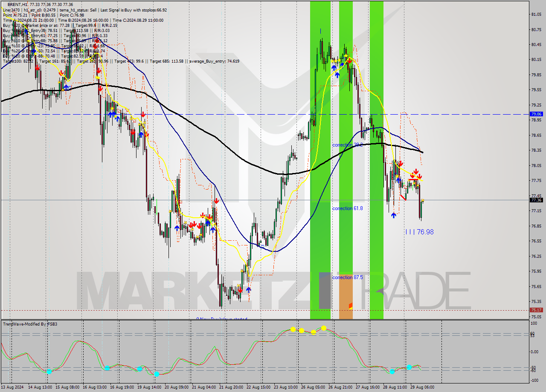
Task: Click the '16 Aug 03:00' time label
Action: pos(95,387)
